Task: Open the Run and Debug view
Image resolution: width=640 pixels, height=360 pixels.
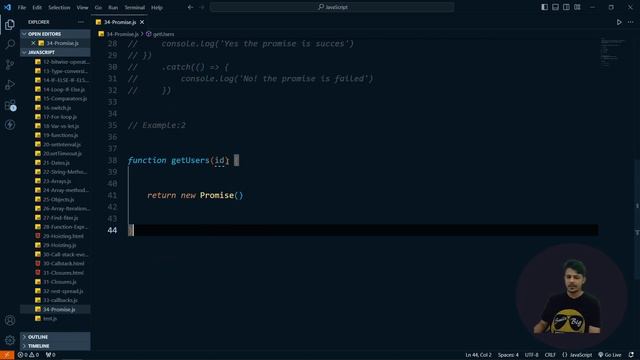Action: (10, 85)
